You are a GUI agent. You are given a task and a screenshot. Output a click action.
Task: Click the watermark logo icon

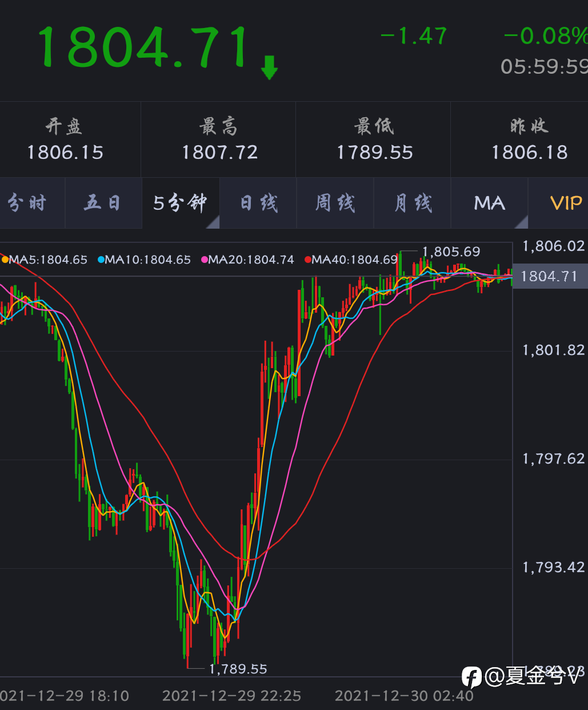[471, 677]
